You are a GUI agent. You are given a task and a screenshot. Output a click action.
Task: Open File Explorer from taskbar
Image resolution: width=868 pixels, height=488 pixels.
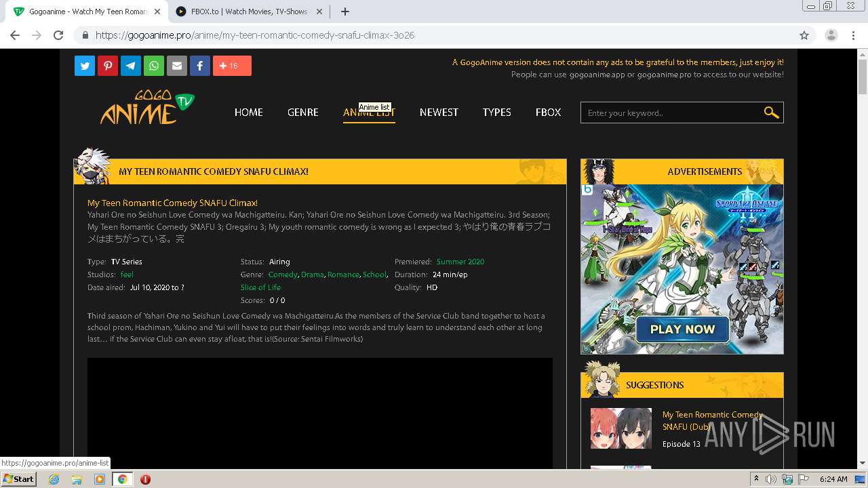click(77, 479)
